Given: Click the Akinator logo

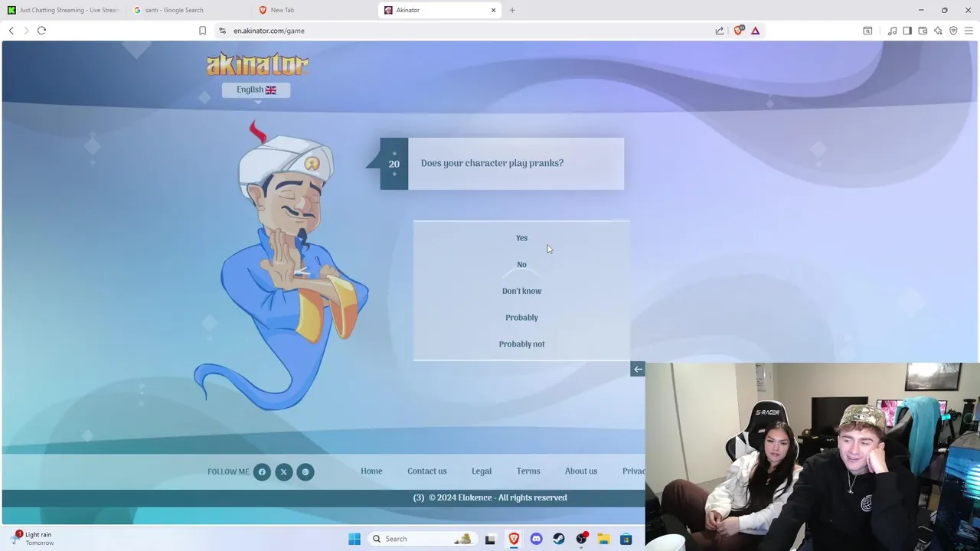Looking at the screenshot, I should point(257,64).
